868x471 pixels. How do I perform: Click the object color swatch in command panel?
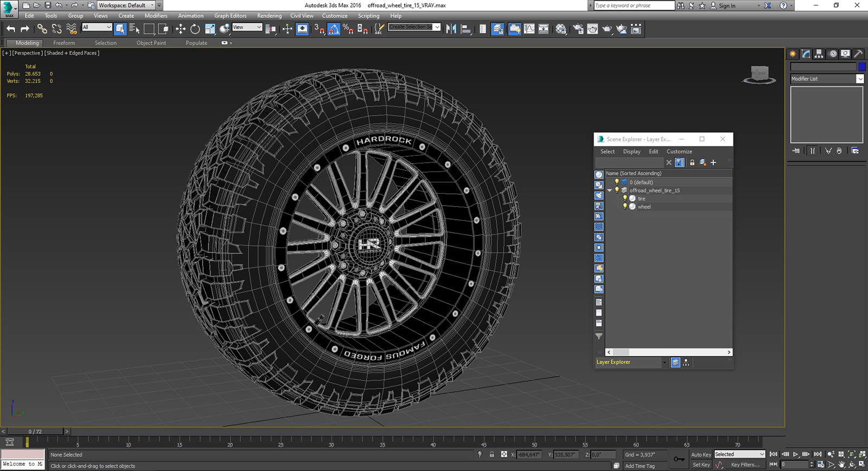861,67
